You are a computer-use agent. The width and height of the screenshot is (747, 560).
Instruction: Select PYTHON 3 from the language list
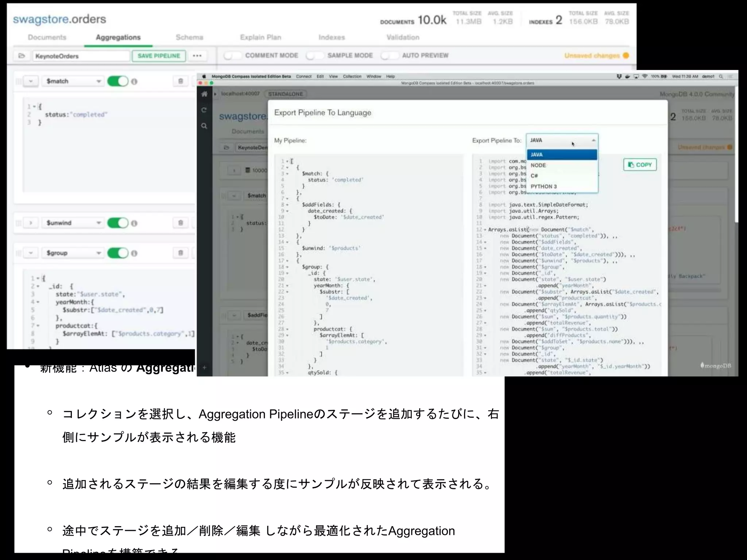562,186
